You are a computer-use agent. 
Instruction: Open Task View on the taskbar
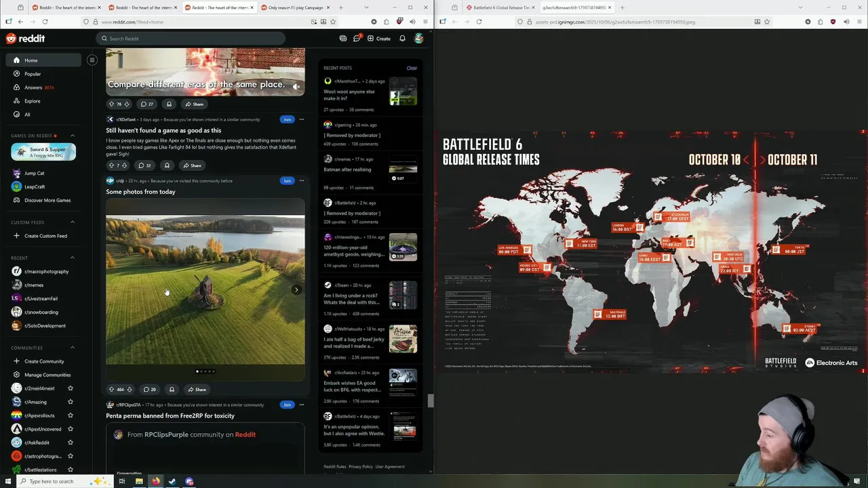(x=122, y=481)
